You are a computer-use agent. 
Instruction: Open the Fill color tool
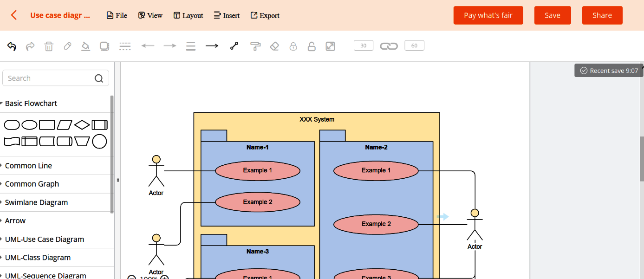pyautogui.click(x=85, y=45)
